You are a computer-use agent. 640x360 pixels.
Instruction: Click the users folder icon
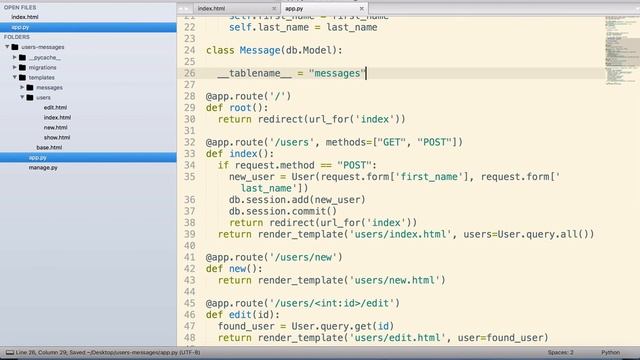[x=30, y=98]
